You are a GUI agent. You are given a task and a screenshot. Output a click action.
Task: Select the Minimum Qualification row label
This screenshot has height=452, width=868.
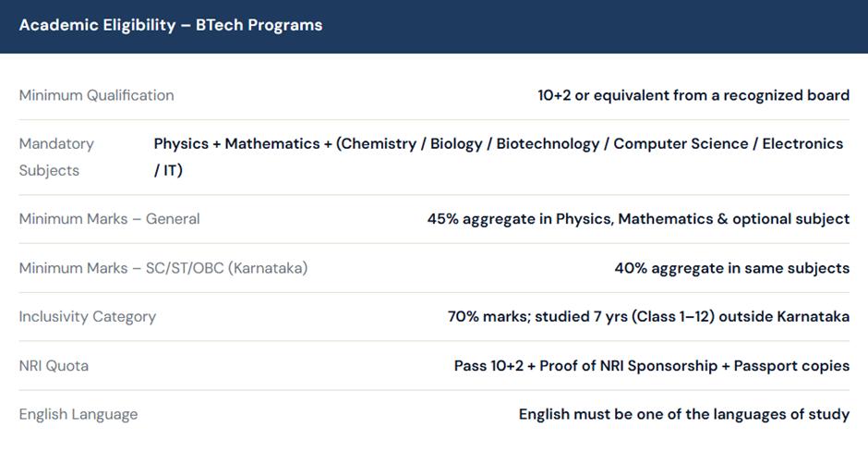(96, 95)
